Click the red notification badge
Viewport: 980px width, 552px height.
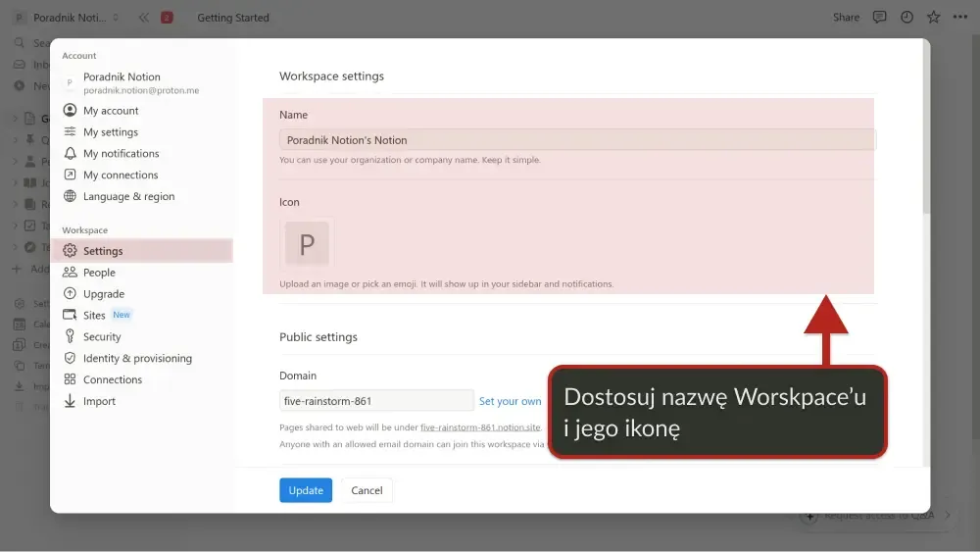[167, 18]
